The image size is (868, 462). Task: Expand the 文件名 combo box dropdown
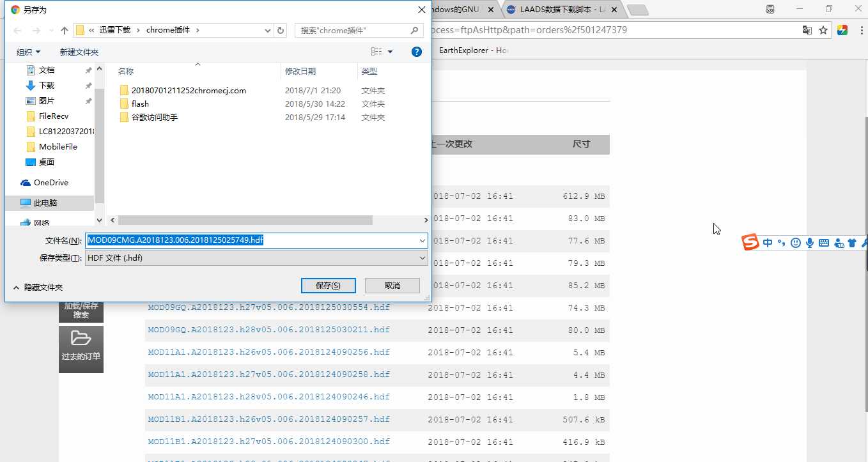[422, 240]
